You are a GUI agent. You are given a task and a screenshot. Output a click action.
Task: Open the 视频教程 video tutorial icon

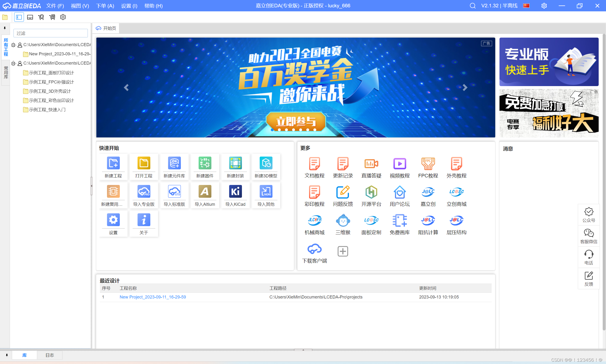[399, 164]
